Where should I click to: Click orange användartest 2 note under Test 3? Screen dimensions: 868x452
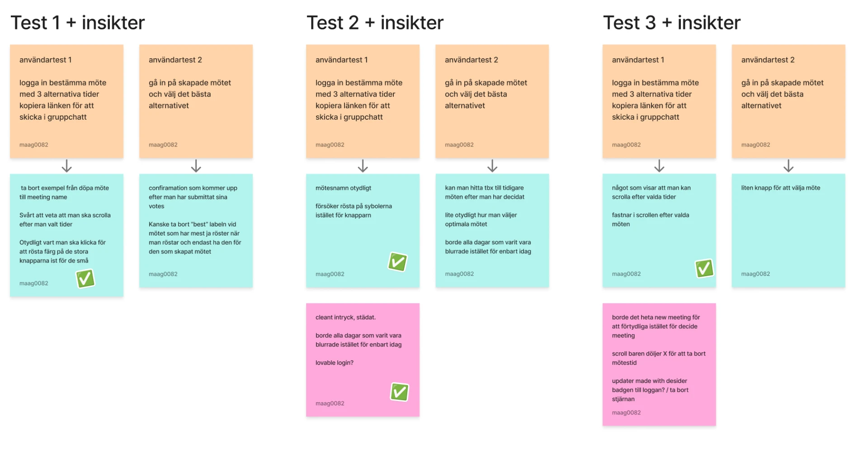[x=788, y=101]
